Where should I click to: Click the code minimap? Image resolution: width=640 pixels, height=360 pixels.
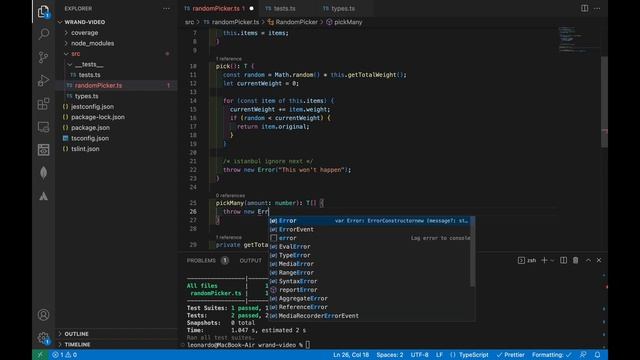coord(578,40)
